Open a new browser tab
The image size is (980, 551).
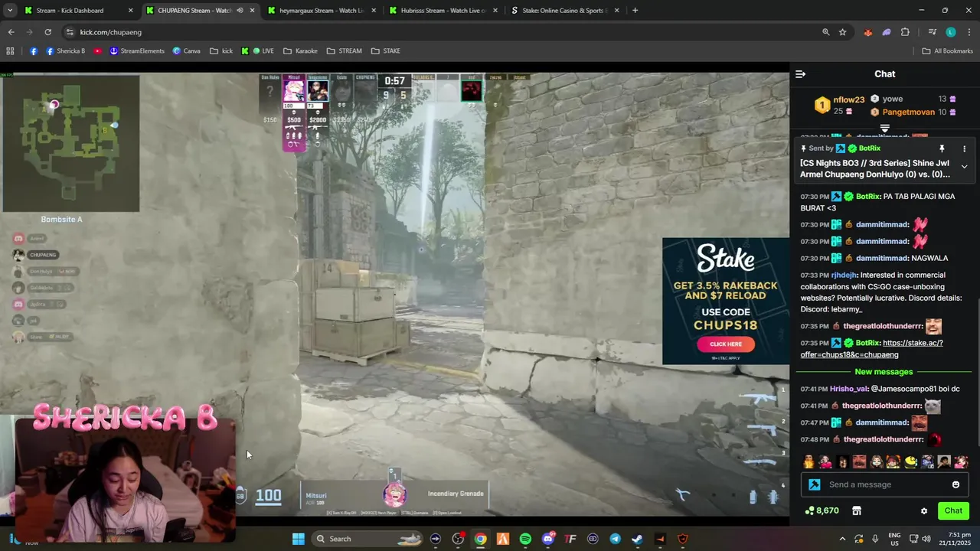point(635,11)
